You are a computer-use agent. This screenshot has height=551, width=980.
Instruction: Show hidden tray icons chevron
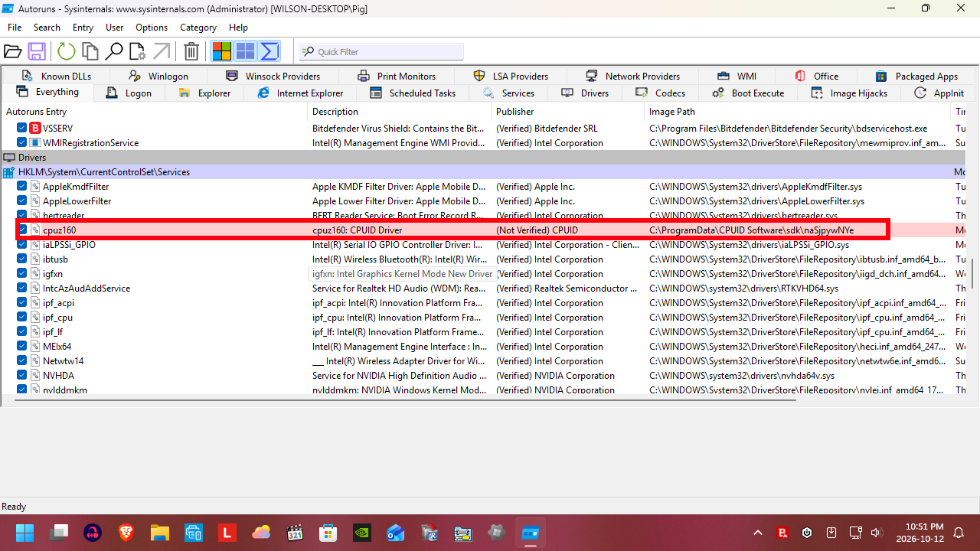click(x=758, y=533)
